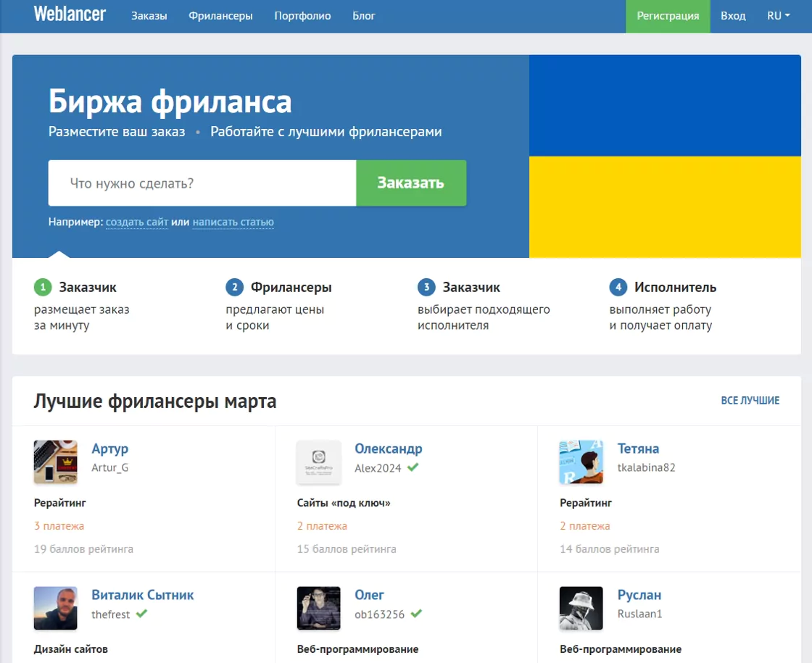This screenshot has height=663, width=812.
Task: Open the Заказы menu item
Action: 149,16
